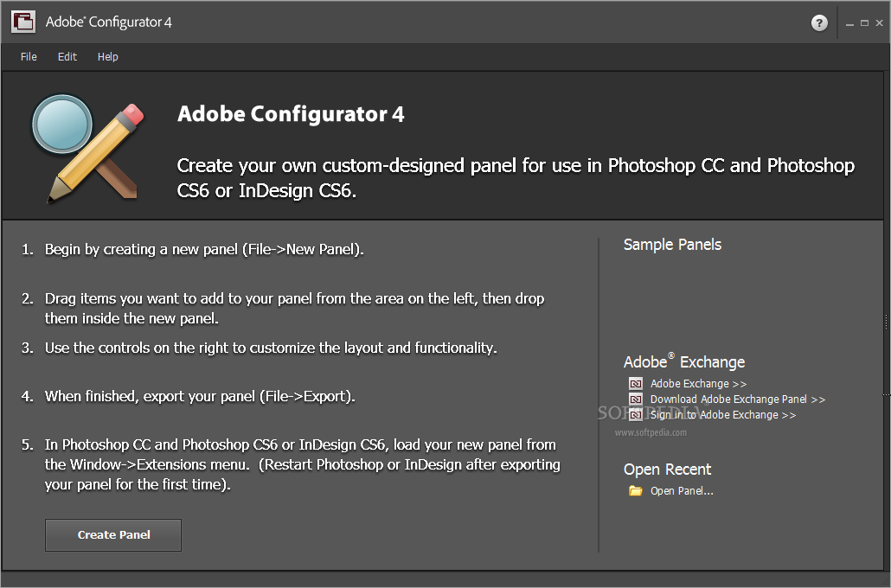
Task: Click the magnifier and pencil logo graphic
Action: tap(88, 148)
